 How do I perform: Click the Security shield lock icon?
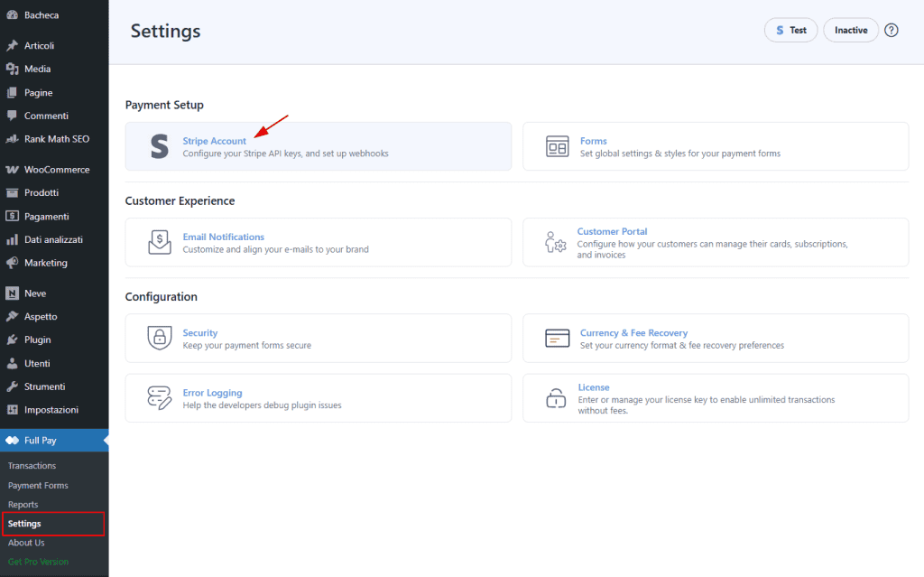tap(160, 338)
